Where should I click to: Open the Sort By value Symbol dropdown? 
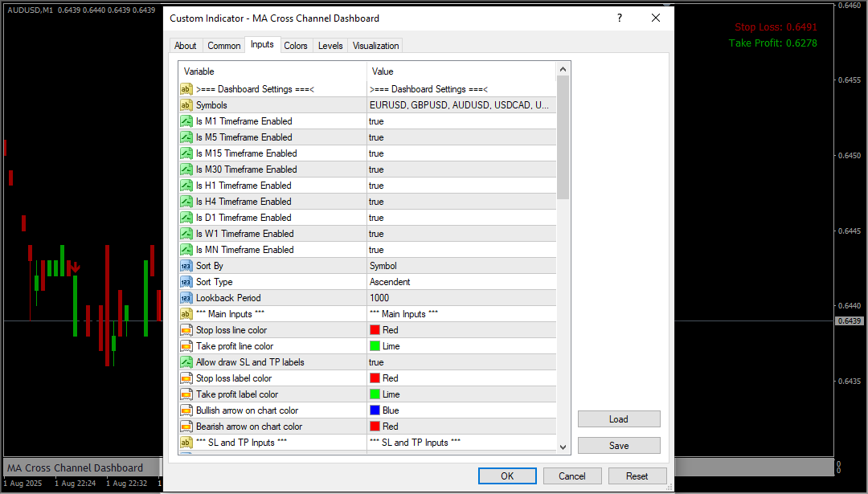tap(461, 266)
